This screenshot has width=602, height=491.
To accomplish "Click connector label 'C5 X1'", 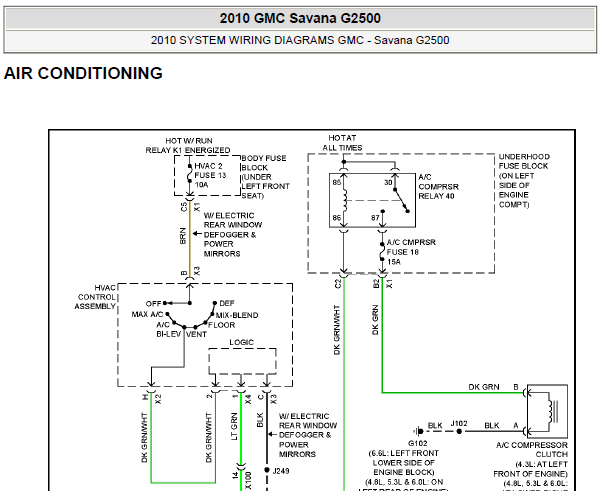I will pos(190,207).
